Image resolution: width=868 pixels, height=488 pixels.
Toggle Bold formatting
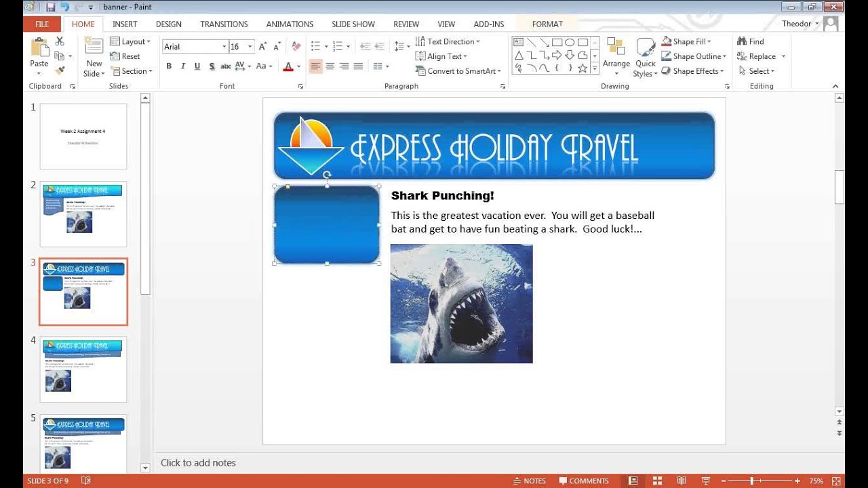169,66
